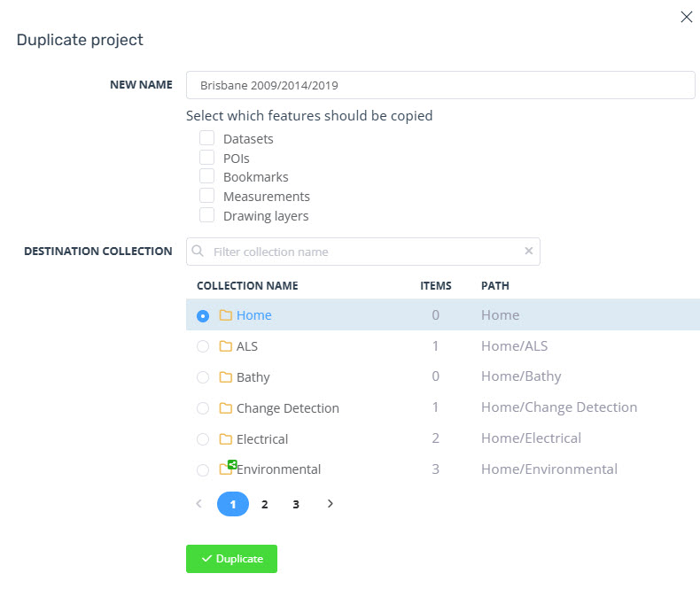The image size is (700, 589).
Task: Enable the Datasets checkbox
Action: coord(206,138)
